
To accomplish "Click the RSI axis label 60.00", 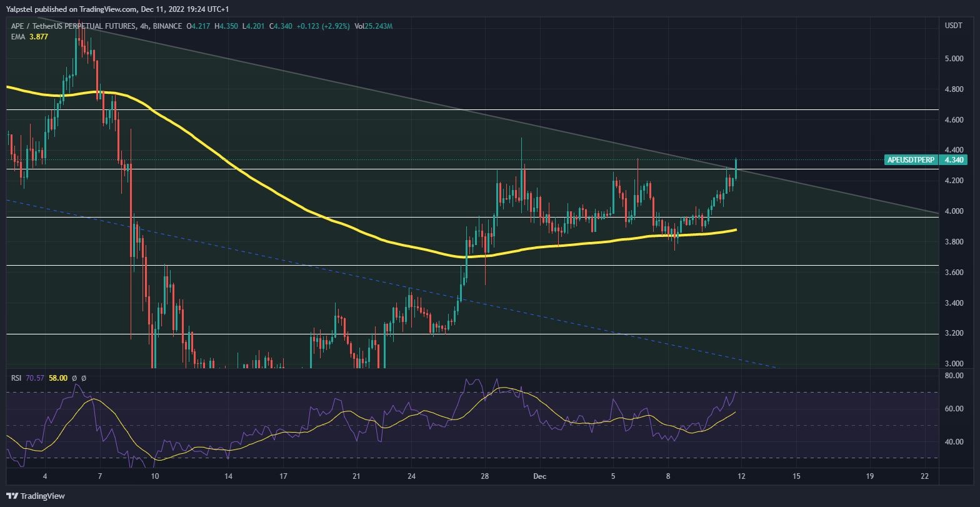I will [954, 409].
